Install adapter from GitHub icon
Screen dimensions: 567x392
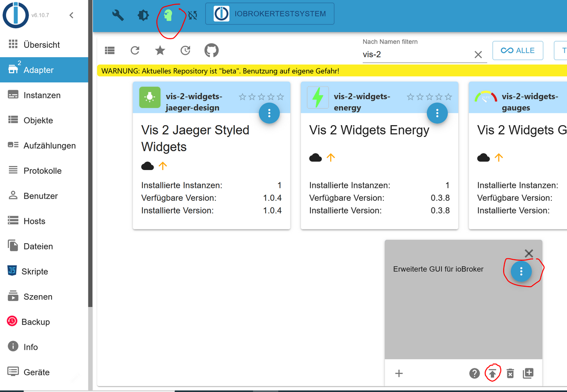coord(211,50)
